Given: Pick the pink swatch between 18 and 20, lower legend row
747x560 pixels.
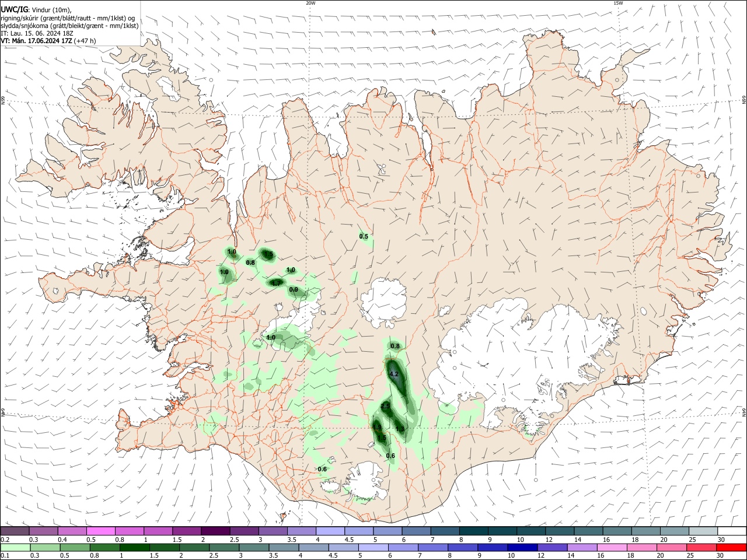Looking at the screenshot, I should [x=642, y=547].
